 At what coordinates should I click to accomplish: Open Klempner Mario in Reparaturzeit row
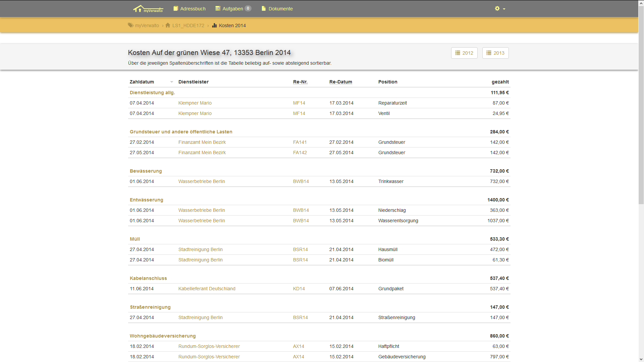195,103
